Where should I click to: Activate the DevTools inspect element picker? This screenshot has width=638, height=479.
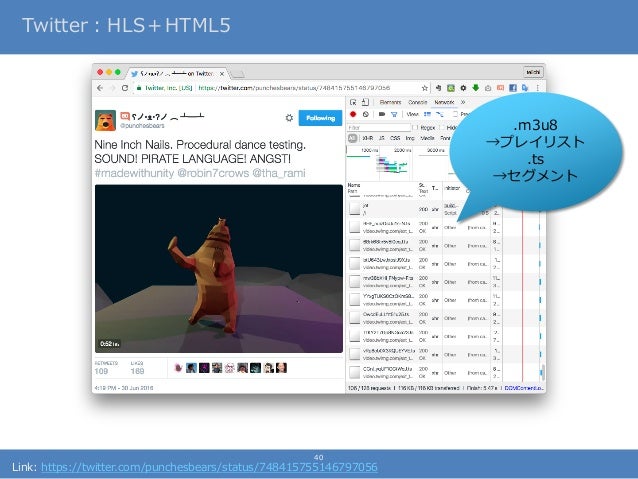click(353, 102)
